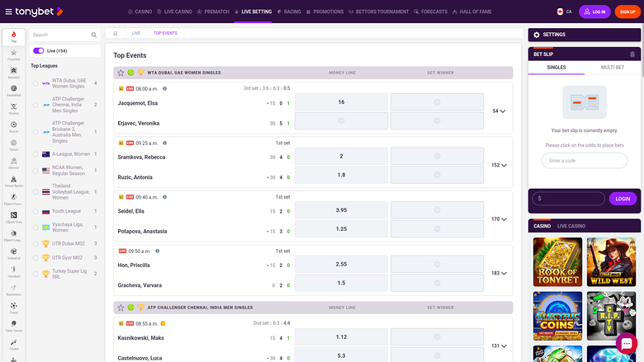
Task: Open the CA country selector
Action: click(564, 12)
